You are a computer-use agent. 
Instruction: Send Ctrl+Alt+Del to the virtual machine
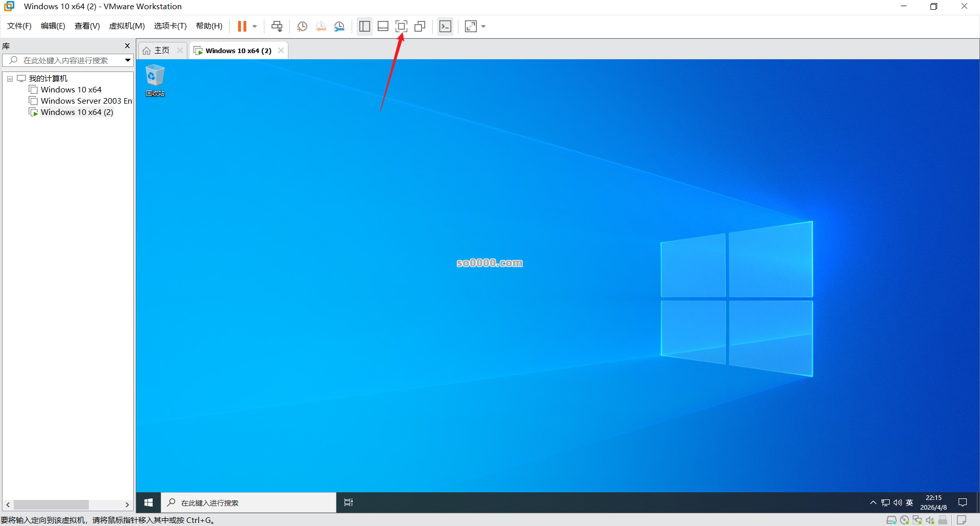click(x=277, y=26)
